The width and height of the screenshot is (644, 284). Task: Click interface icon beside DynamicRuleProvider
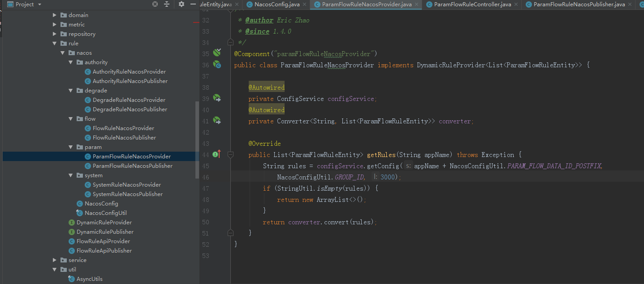click(72, 223)
